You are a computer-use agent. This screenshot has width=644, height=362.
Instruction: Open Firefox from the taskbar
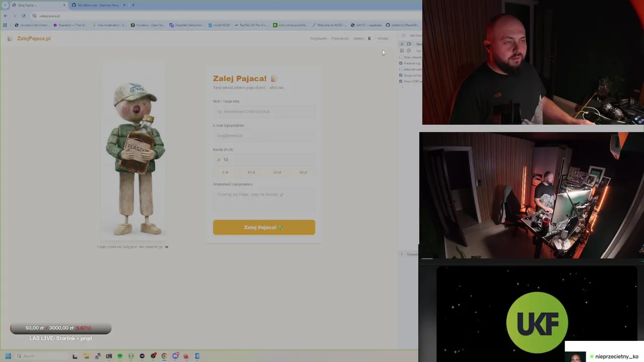click(x=186, y=356)
